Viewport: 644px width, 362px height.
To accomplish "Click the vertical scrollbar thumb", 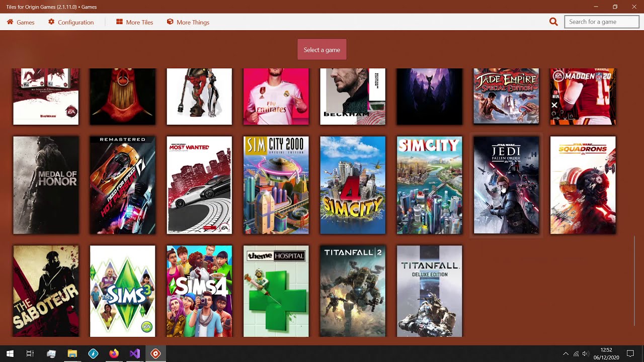I will click(635, 281).
